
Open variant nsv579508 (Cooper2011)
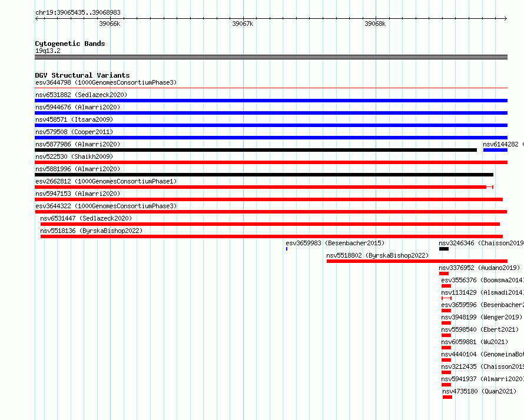point(74,132)
